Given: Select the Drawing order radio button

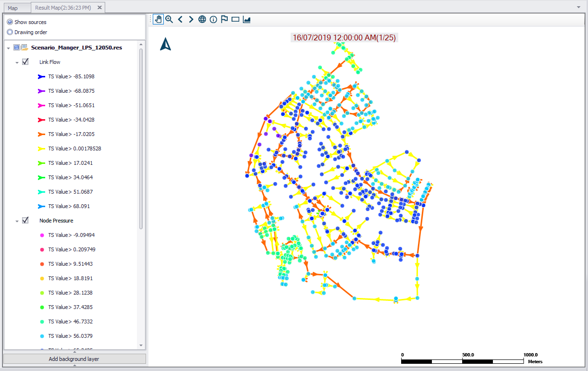Looking at the screenshot, I should point(10,32).
